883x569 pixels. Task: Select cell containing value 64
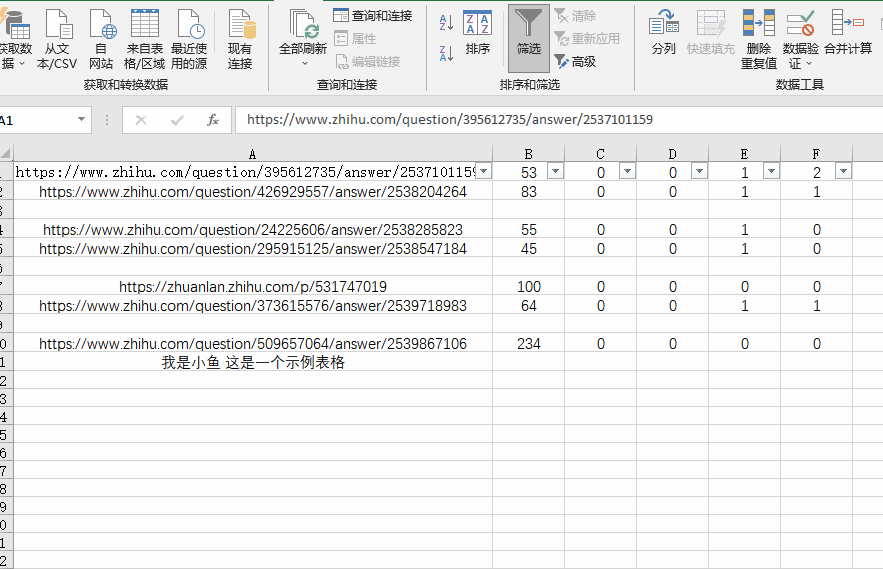(529, 305)
